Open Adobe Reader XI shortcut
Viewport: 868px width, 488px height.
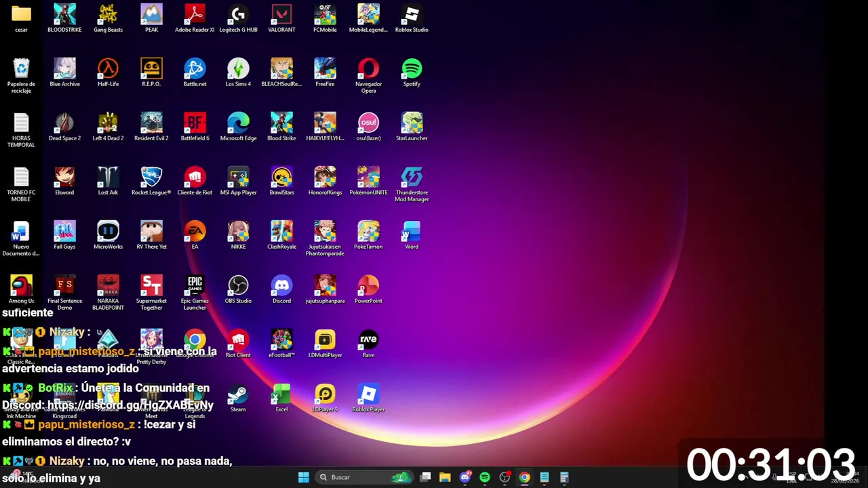(195, 18)
